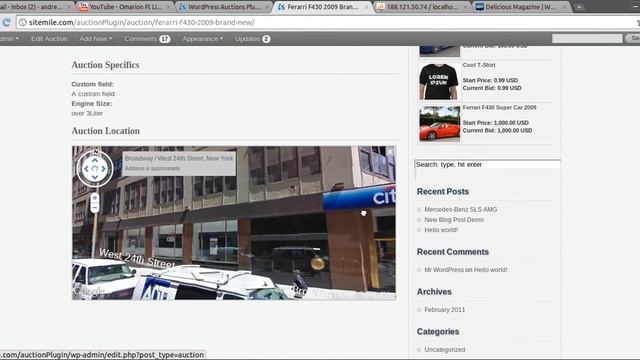The height and width of the screenshot is (360, 640).
Task: Rotate street view right with right arrow
Action: 103,169
